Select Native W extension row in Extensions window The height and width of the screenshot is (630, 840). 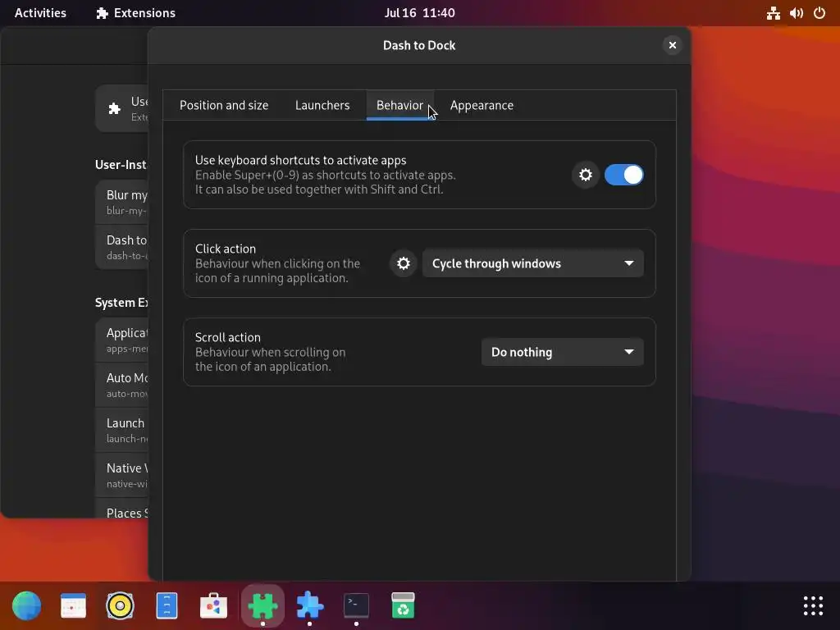point(122,475)
